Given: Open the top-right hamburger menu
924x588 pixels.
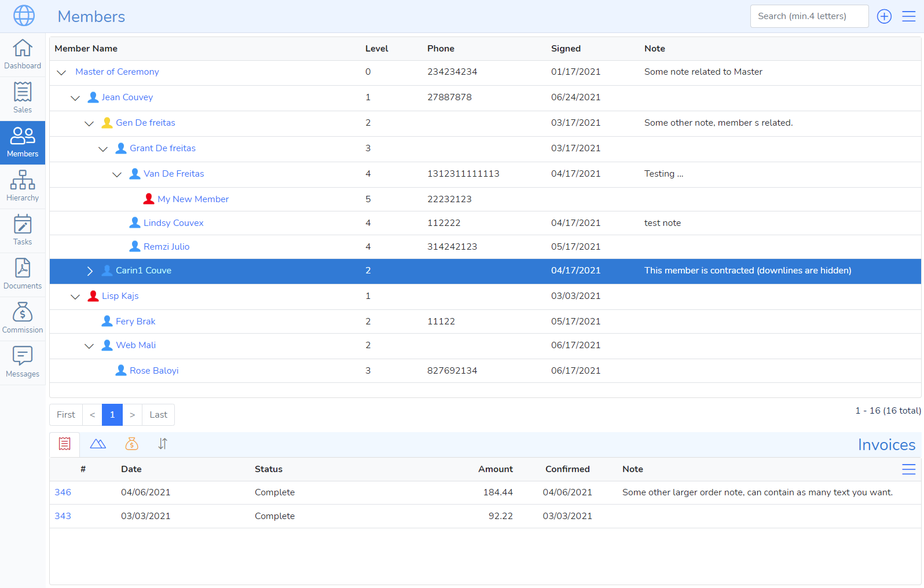Looking at the screenshot, I should pos(909,16).
